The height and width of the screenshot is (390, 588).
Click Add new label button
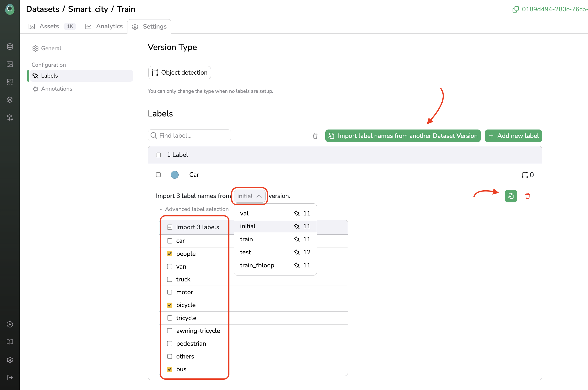(x=513, y=136)
